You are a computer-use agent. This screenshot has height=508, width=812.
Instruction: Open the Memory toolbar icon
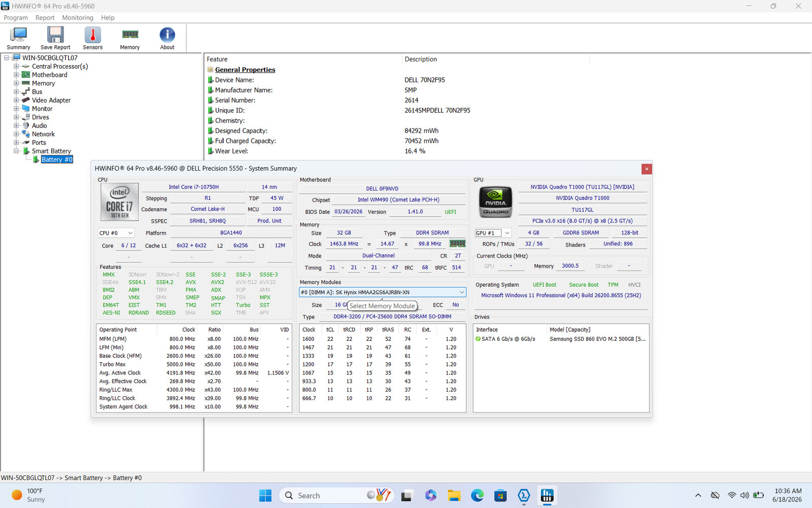130,38
